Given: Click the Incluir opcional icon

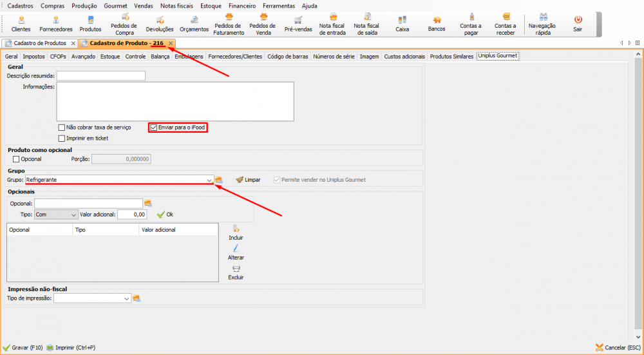Looking at the screenshot, I should point(236,232).
